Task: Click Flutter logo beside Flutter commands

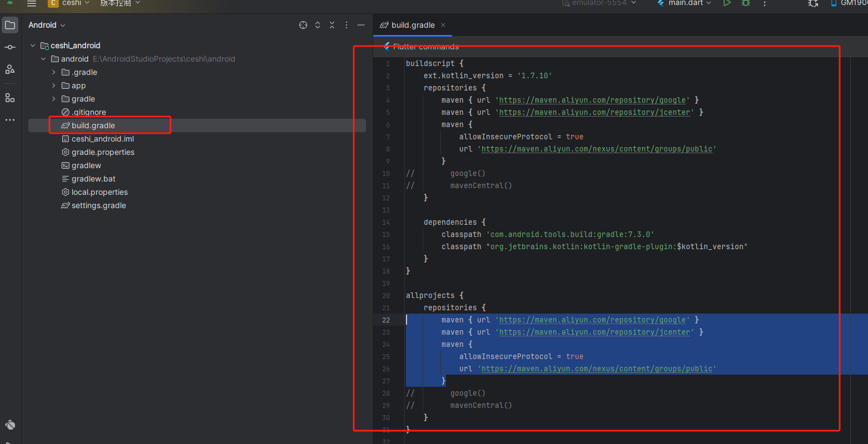Action: coord(387,47)
